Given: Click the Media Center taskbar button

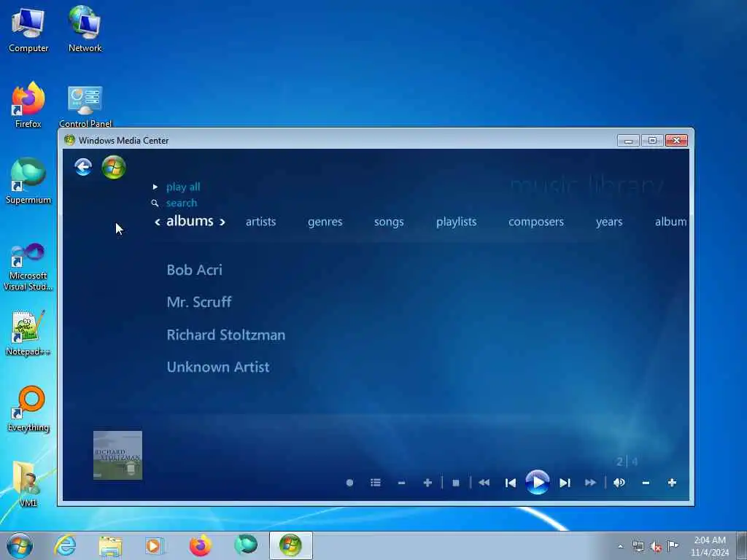Looking at the screenshot, I should pos(290,545).
